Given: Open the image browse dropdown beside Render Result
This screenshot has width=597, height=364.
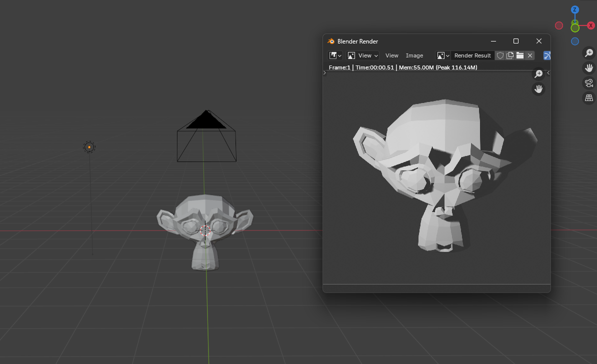Looking at the screenshot, I should [443, 55].
